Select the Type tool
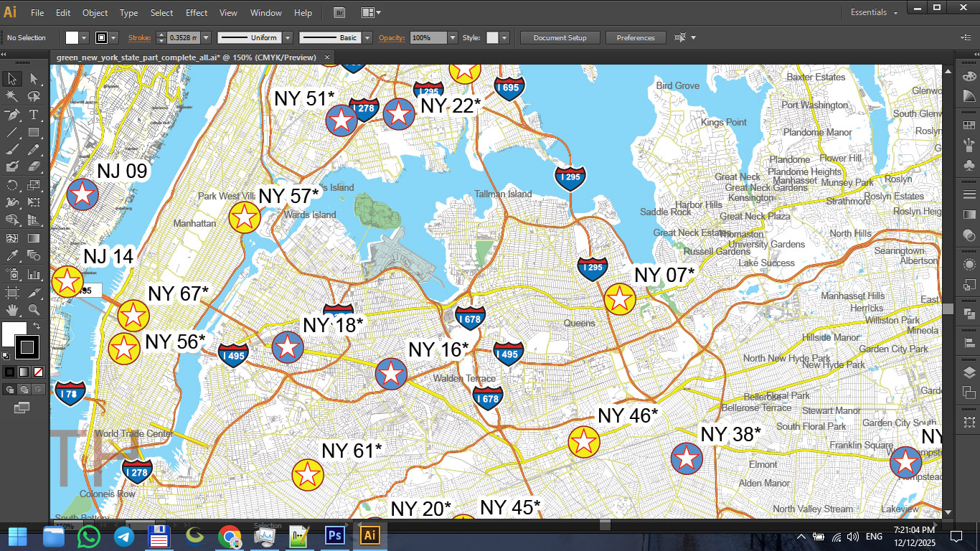The image size is (980, 551). click(34, 115)
